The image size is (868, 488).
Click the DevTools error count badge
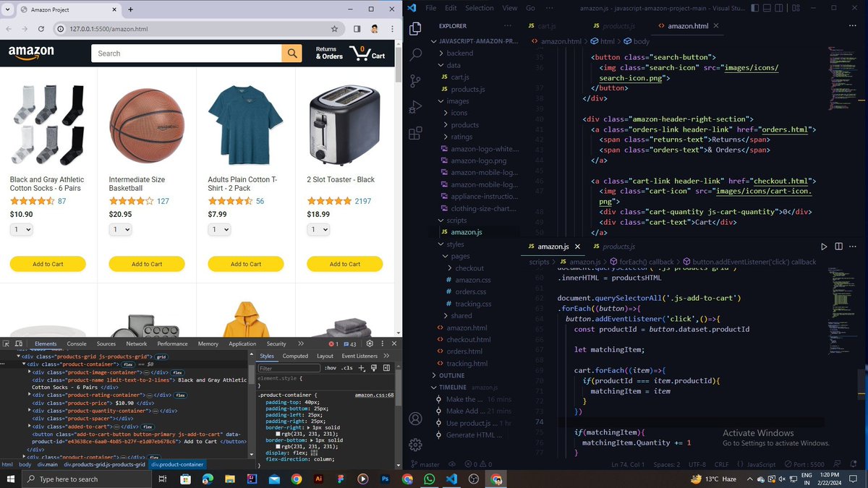(333, 344)
